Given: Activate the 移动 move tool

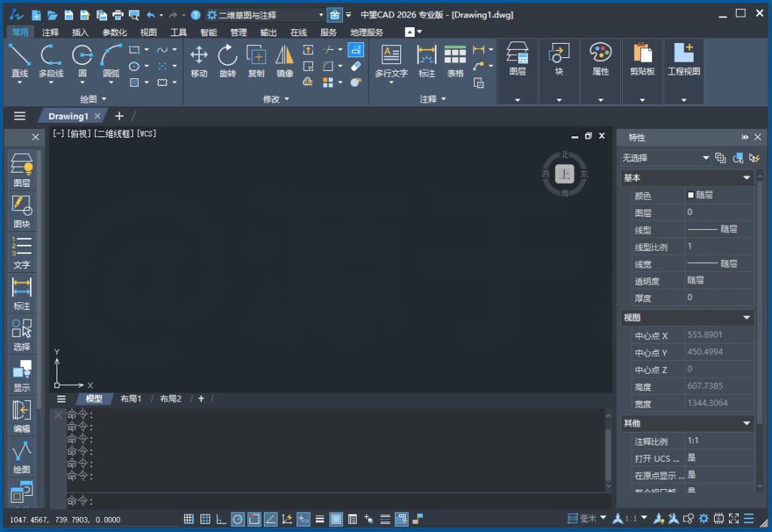Looking at the screenshot, I should click(199, 60).
